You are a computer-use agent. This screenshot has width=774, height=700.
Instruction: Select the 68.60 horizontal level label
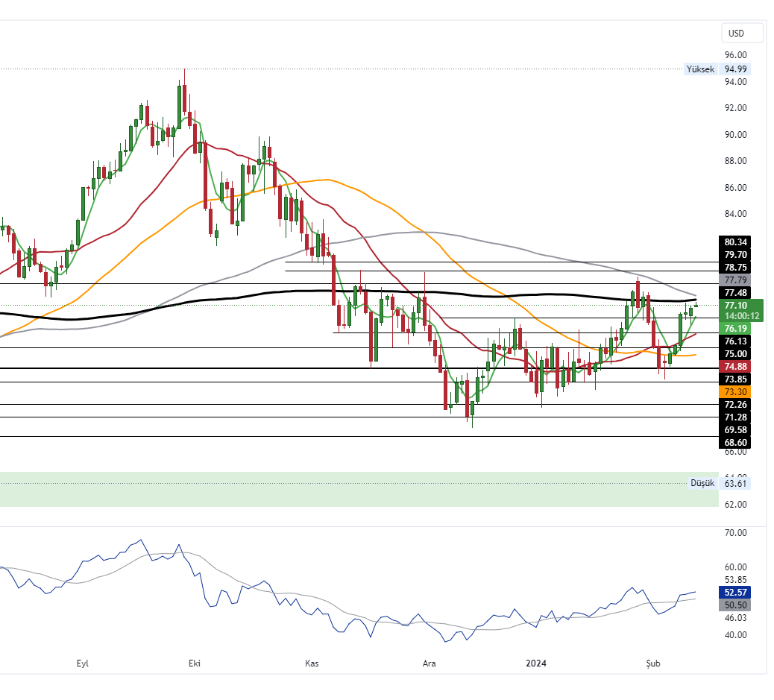736,443
